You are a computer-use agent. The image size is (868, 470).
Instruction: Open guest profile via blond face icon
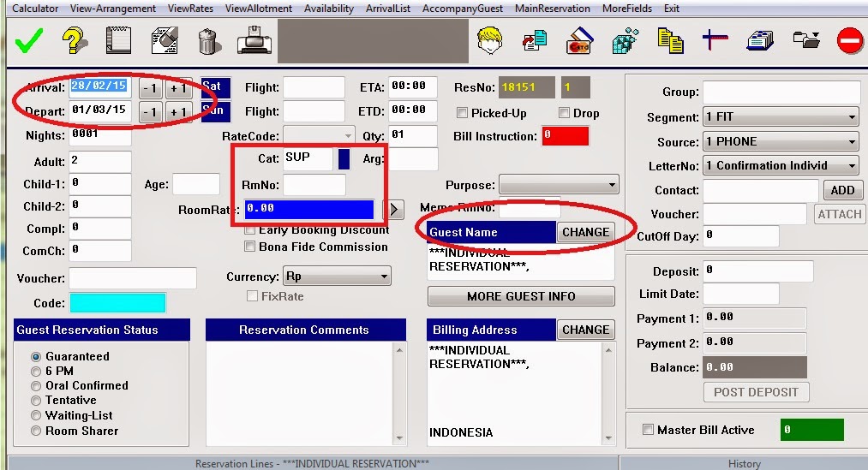(490, 40)
